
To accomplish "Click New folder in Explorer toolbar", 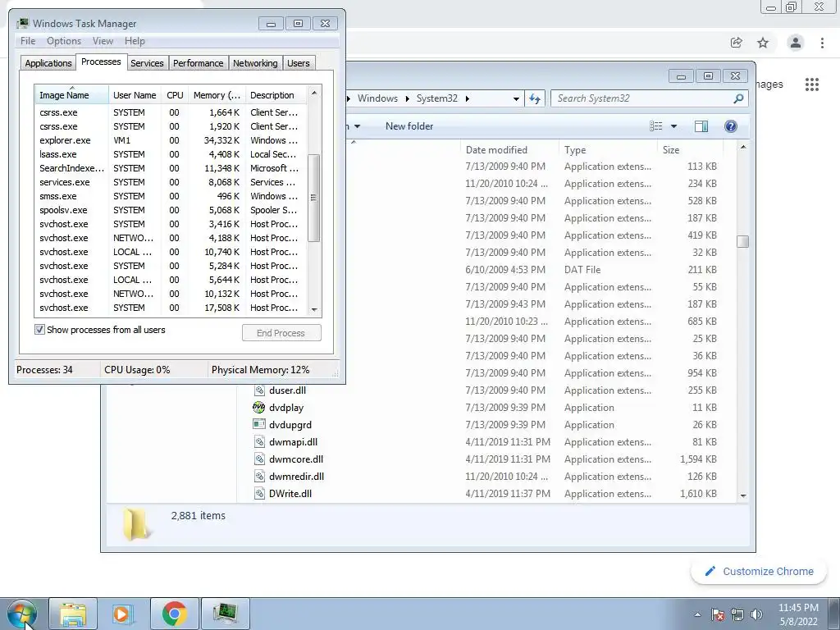I will [409, 126].
